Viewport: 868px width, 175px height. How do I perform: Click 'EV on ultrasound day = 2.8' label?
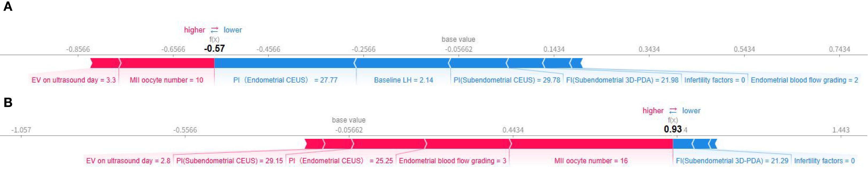pos(128,161)
